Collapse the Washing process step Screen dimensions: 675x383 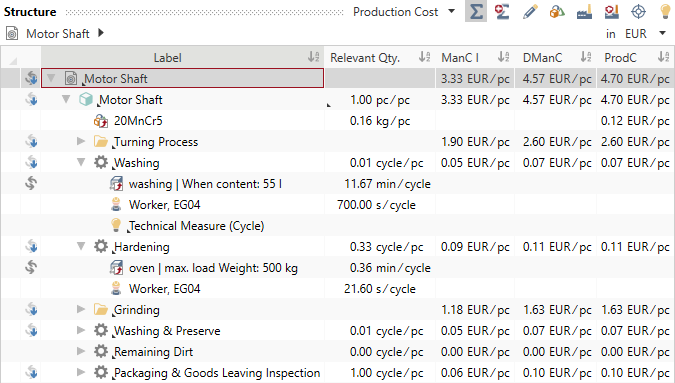81,162
